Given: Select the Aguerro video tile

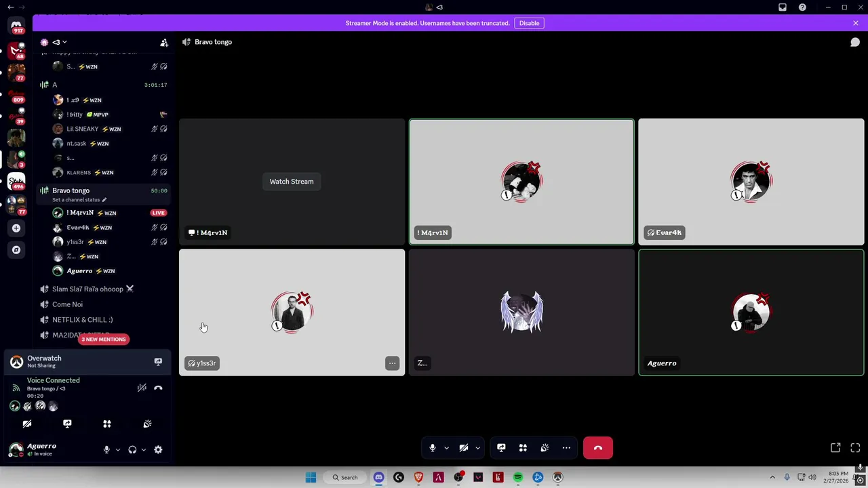Looking at the screenshot, I should pos(751,312).
